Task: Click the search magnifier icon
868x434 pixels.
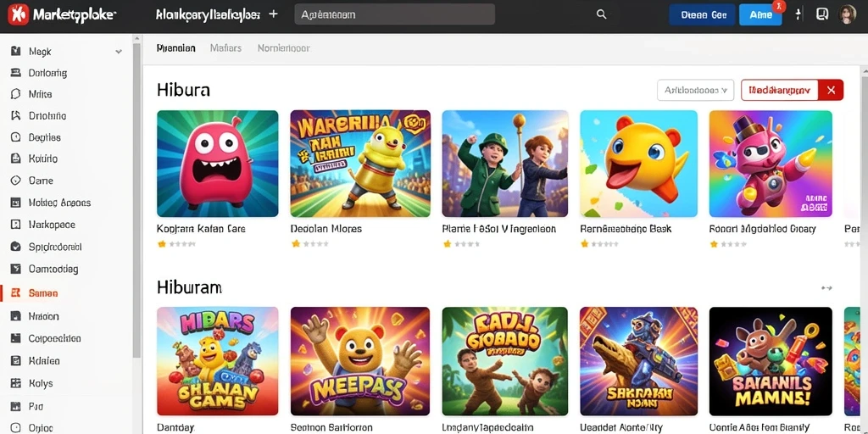Action: [601, 15]
